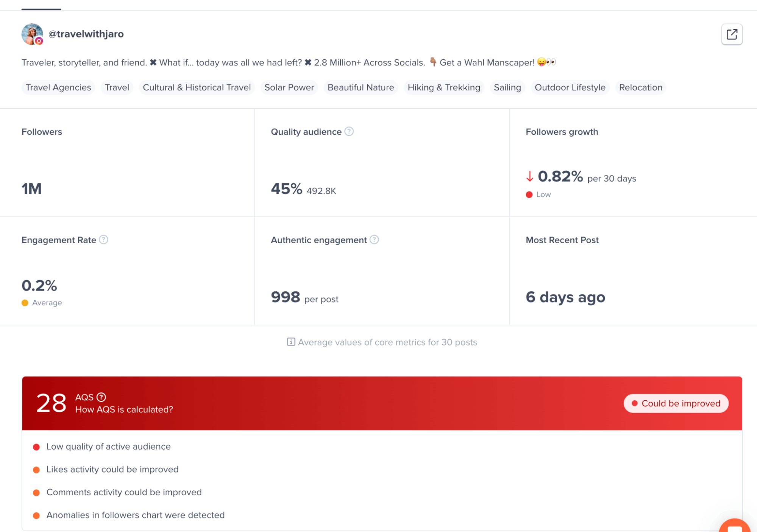757x532 pixels.
Task: Select the Sailing topic tag
Action: click(507, 87)
